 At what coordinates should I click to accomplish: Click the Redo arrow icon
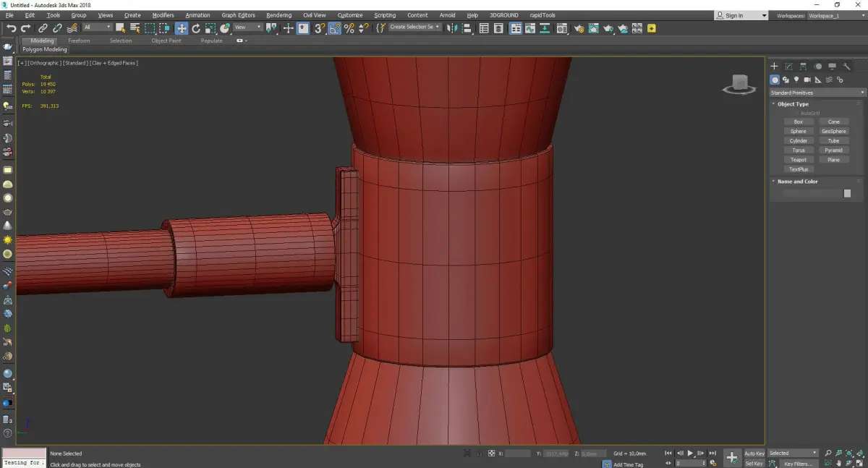tap(26, 28)
